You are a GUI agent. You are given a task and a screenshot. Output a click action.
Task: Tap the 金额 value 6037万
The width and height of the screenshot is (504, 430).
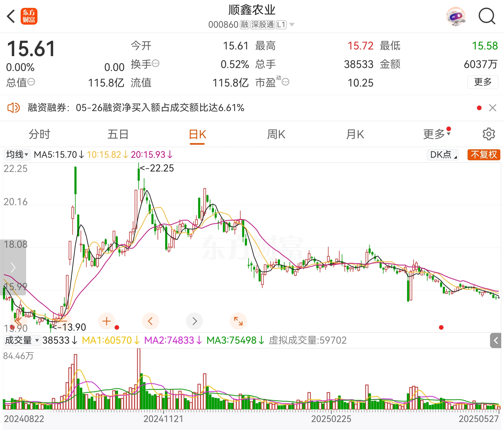click(x=481, y=64)
